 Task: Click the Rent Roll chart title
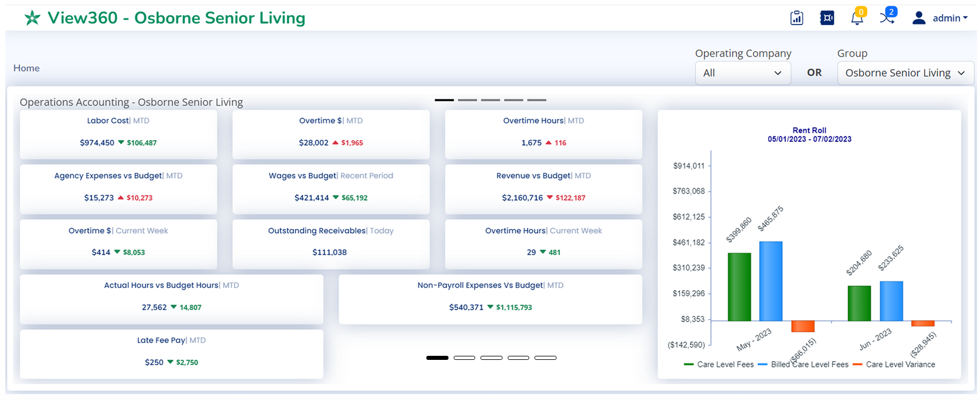click(809, 134)
